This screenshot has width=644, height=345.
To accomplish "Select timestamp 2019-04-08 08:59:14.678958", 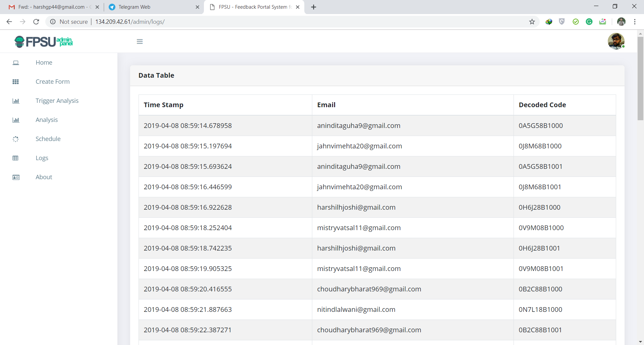I will click(x=188, y=126).
